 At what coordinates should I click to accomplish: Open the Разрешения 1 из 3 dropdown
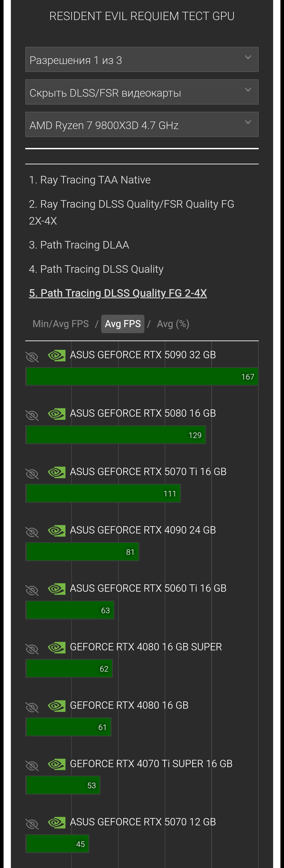(x=142, y=60)
